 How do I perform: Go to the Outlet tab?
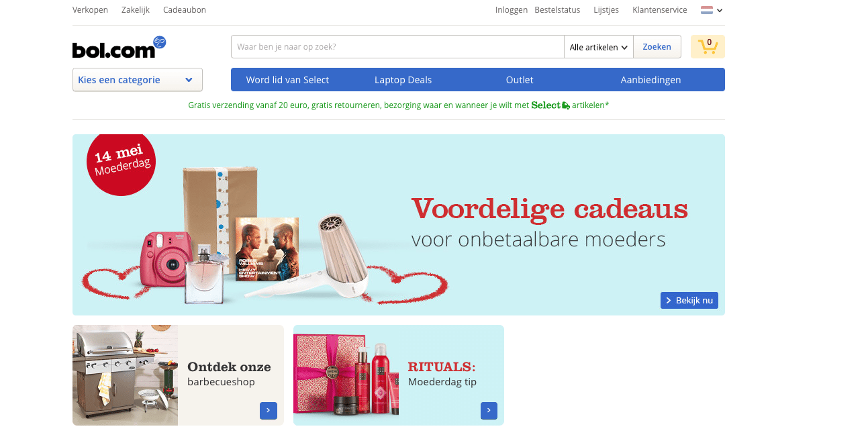520,80
